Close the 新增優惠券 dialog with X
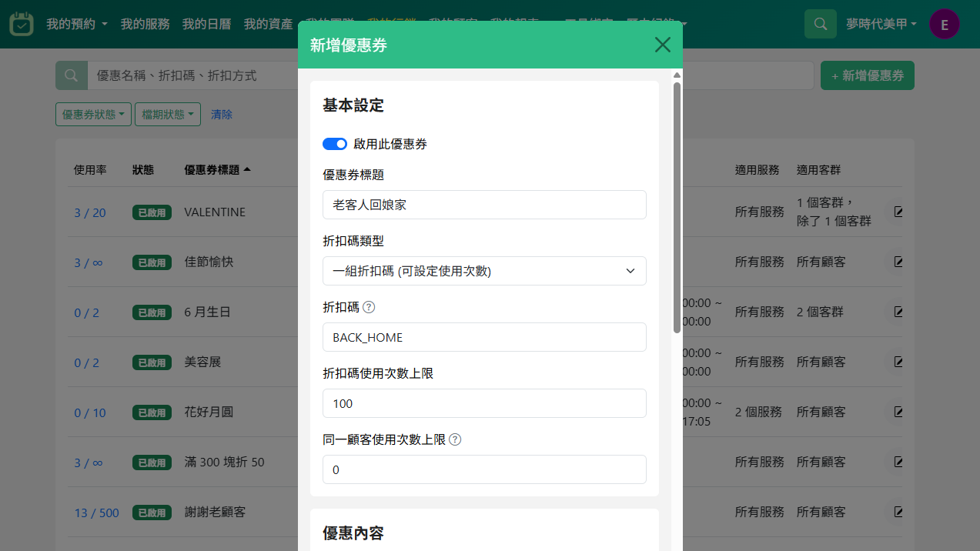The height and width of the screenshot is (551, 980). (662, 45)
